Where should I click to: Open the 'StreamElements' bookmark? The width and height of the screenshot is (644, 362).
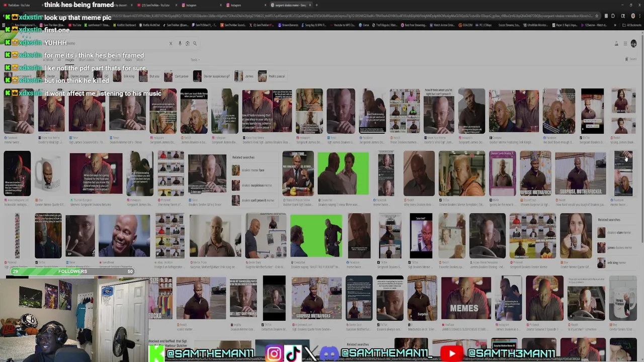click(288, 25)
